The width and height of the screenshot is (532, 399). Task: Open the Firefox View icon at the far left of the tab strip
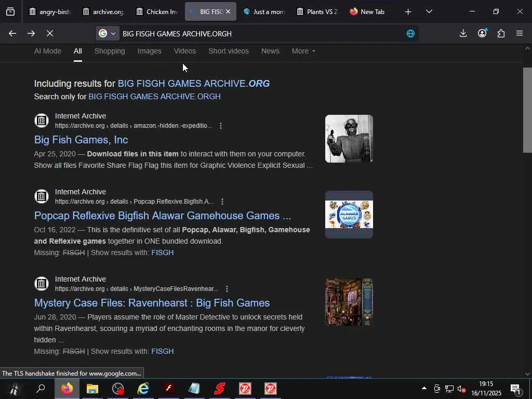click(10, 12)
